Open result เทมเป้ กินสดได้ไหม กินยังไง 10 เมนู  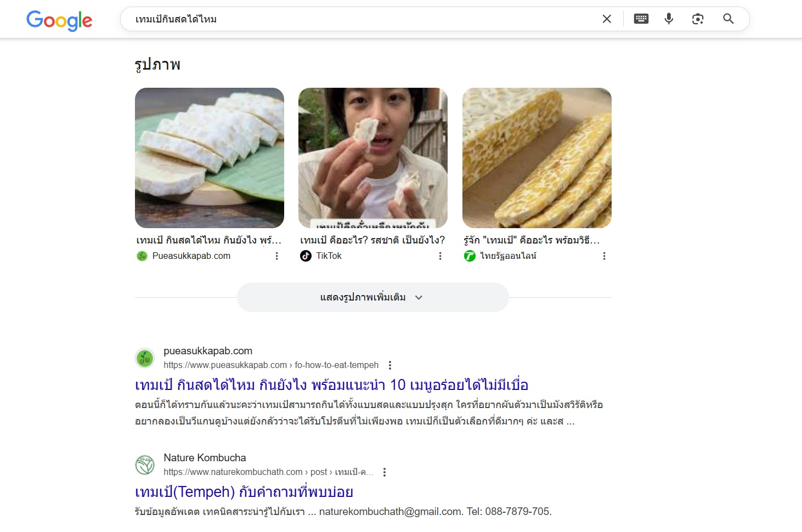point(331,385)
